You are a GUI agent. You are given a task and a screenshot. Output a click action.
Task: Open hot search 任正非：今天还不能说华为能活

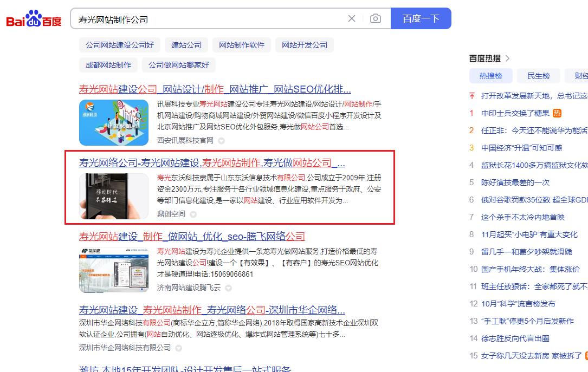[x=534, y=130]
